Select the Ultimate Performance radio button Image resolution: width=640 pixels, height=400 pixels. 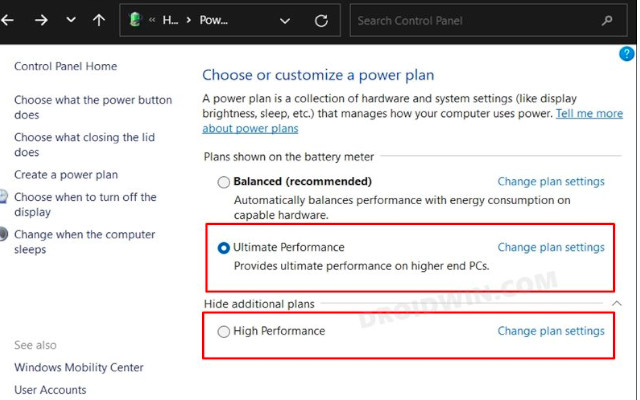(x=224, y=247)
